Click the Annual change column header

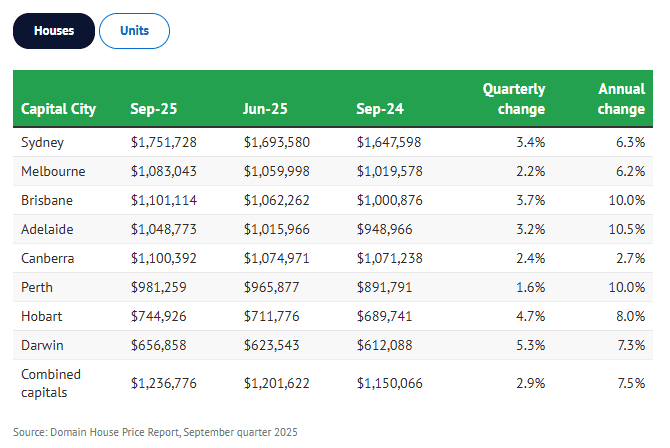tap(621, 99)
